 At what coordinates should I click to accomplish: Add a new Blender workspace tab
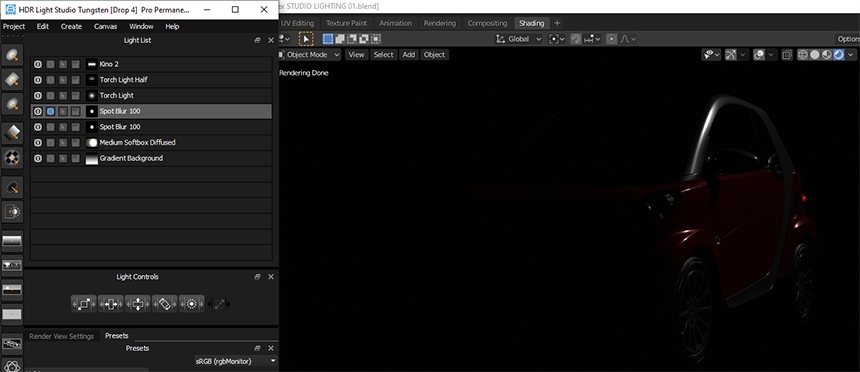(x=557, y=23)
